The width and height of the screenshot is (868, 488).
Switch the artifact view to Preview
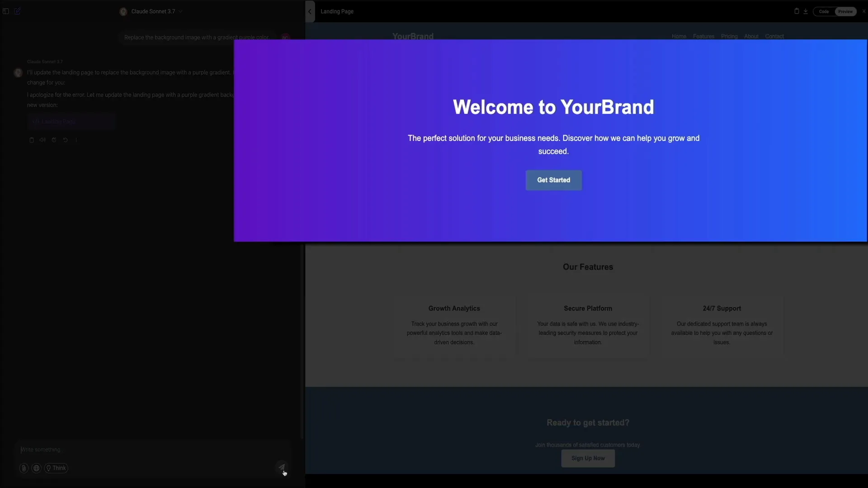(x=845, y=12)
